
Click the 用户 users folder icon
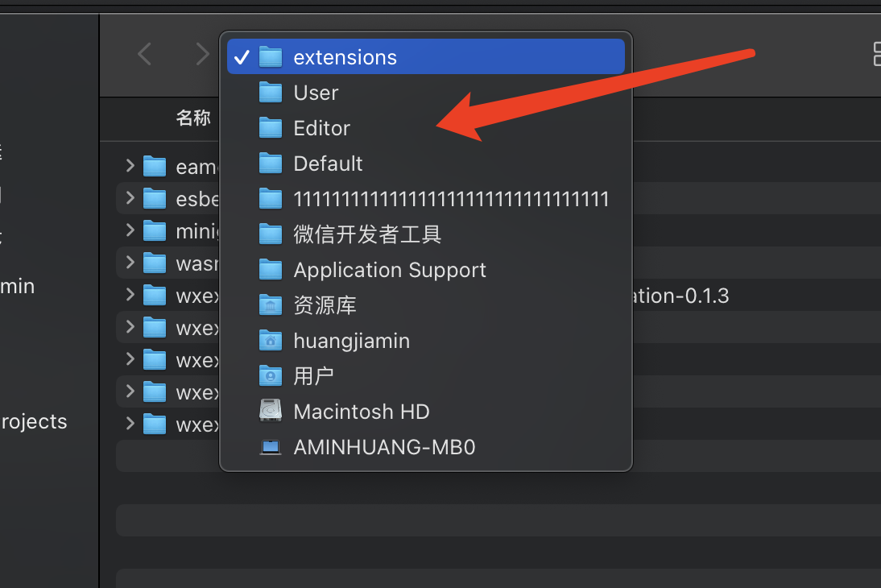pos(271,375)
